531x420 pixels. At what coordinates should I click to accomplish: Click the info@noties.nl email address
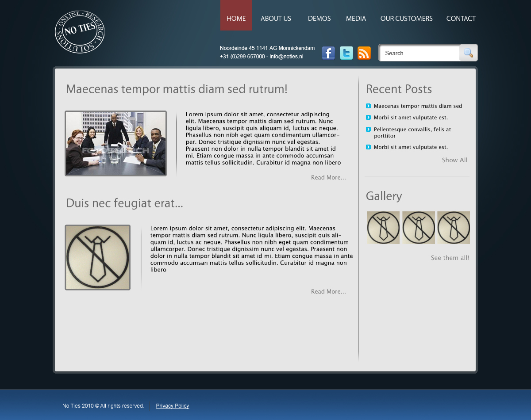coord(286,57)
